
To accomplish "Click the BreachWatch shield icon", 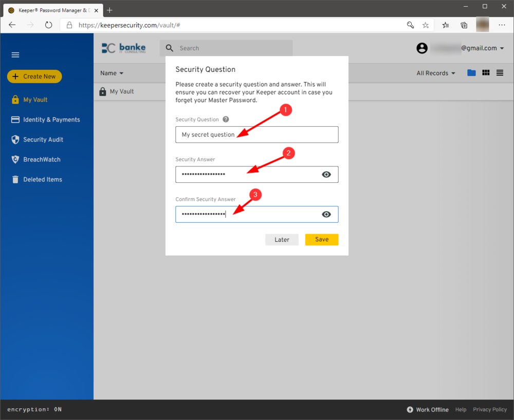I will [x=15, y=159].
